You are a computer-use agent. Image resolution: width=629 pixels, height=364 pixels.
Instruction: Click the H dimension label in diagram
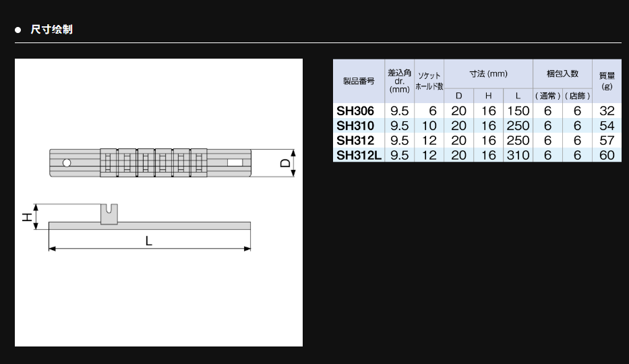coord(26,217)
